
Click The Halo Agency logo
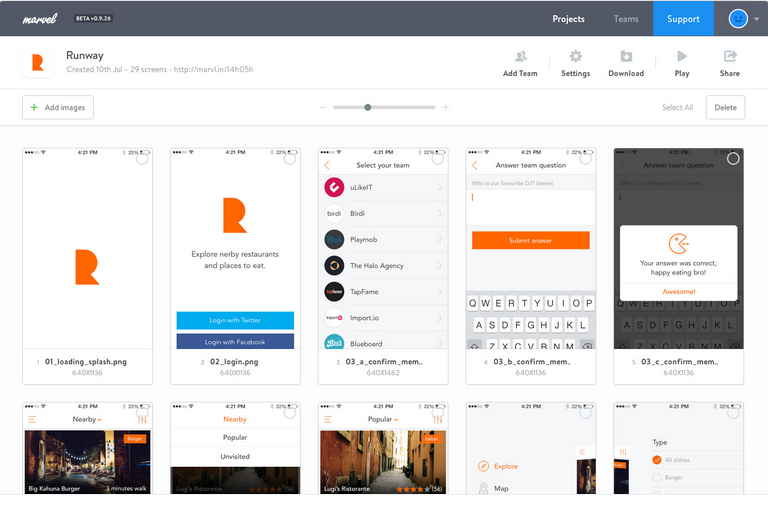334,265
